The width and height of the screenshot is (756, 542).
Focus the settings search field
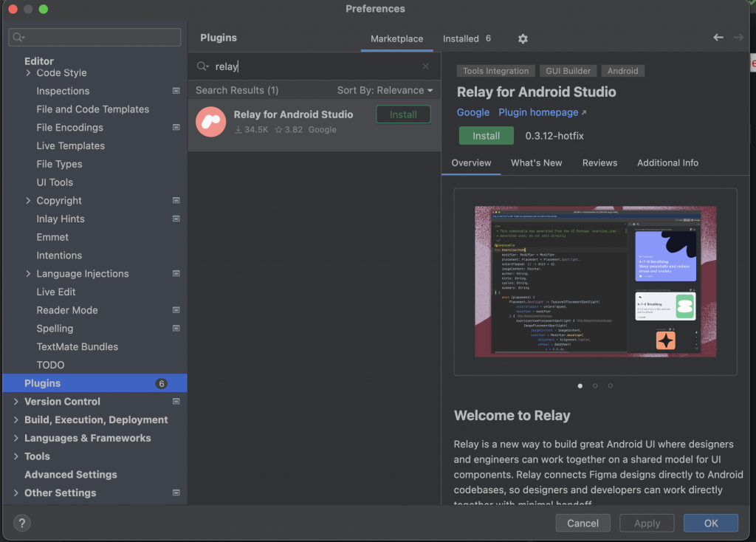[x=94, y=37]
